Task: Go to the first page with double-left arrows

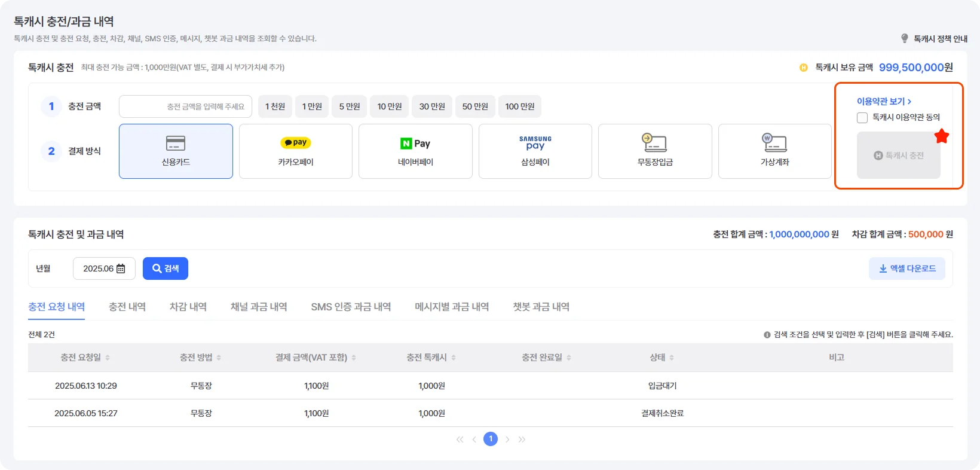Action: [x=460, y=440]
